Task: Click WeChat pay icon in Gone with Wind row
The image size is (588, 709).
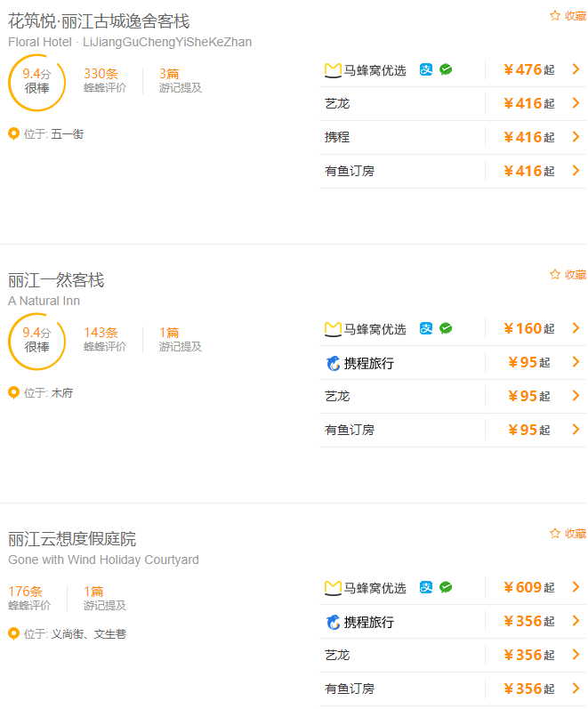Action: coord(446,587)
